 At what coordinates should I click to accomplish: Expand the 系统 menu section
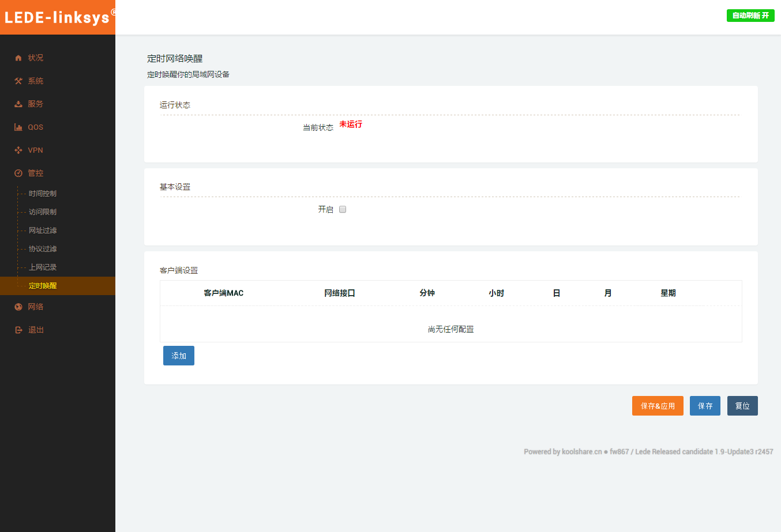36,81
